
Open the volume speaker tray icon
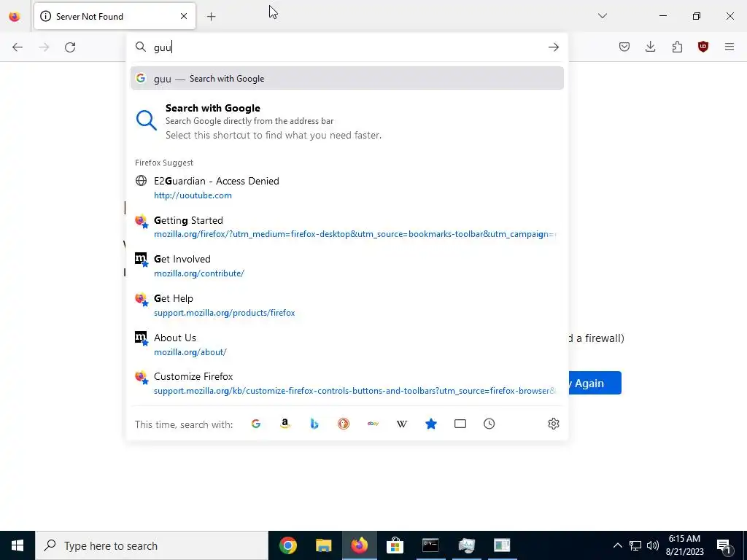coord(653,545)
